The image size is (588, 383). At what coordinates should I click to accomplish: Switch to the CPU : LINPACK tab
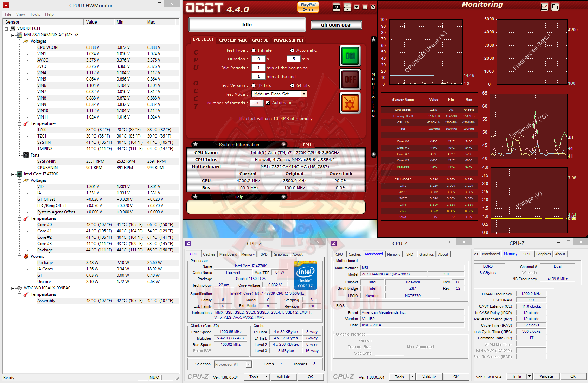click(233, 40)
